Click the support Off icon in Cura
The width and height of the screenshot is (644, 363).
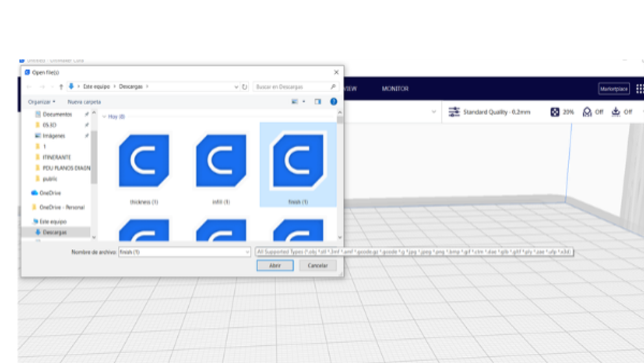coord(587,112)
